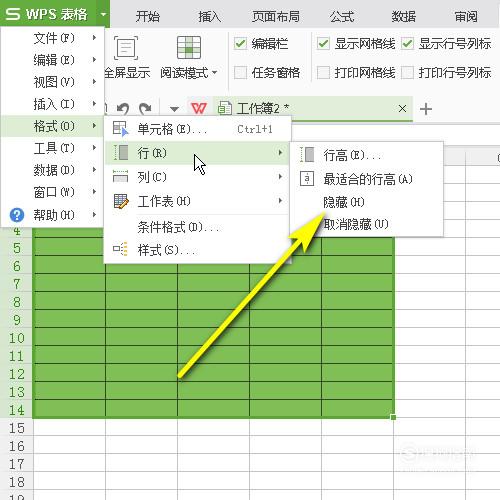Click the 样式 styles icon
This screenshot has width=500, height=500.
click(120, 249)
